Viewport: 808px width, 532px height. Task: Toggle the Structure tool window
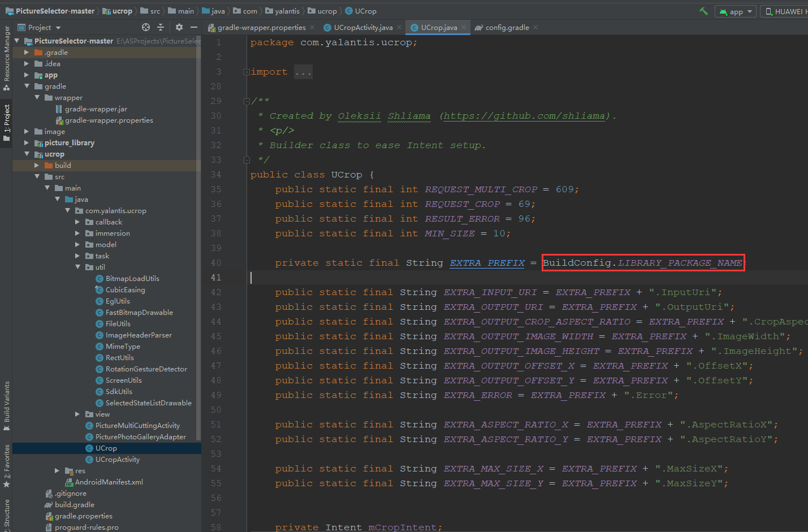coord(6,514)
